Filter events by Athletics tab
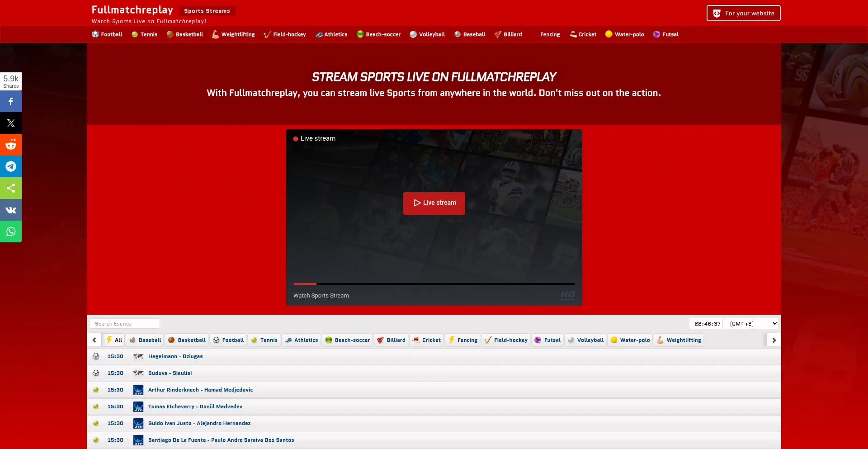Screen dimensions: 868x449 301,340
